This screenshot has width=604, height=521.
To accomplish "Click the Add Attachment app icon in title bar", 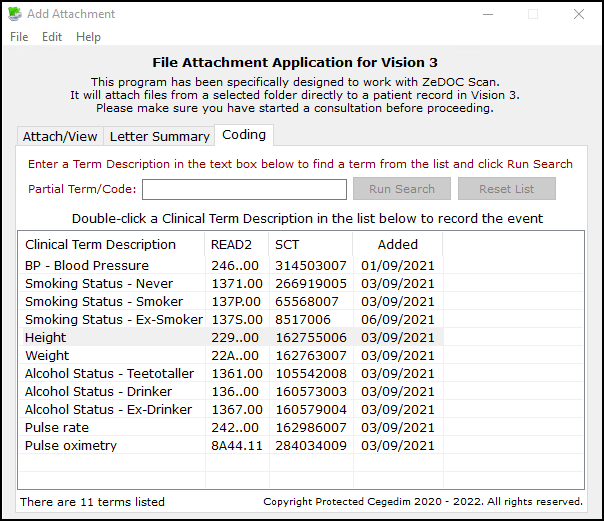I will pos(14,14).
